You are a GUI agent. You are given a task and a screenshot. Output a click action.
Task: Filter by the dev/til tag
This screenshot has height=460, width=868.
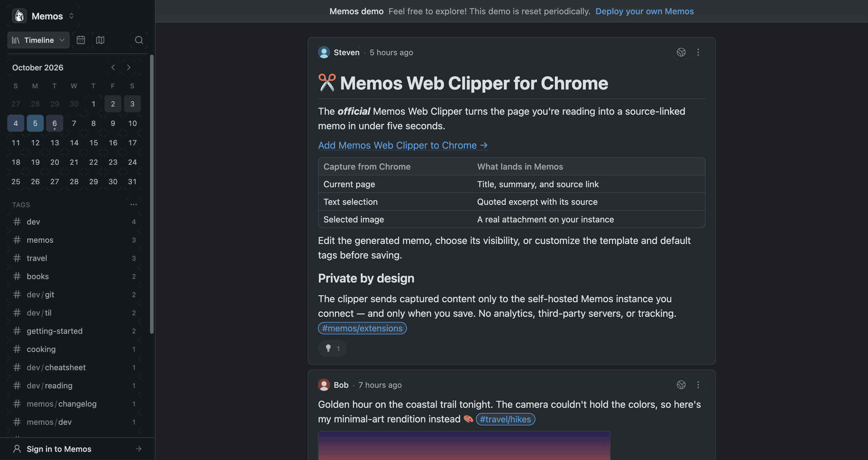[74, 313]
